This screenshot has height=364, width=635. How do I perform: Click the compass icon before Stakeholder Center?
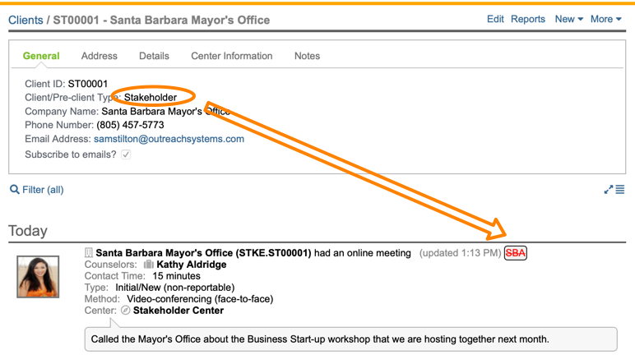pos(126,311)
